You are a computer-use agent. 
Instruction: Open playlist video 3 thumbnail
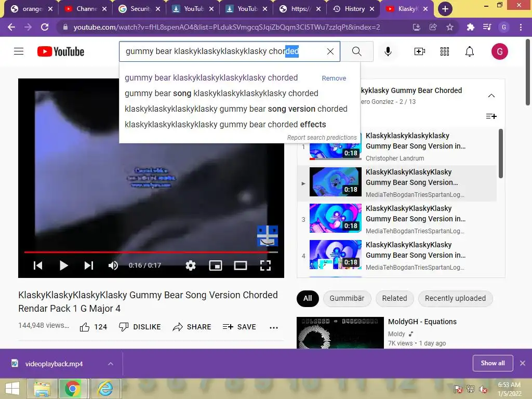point(335,218)
